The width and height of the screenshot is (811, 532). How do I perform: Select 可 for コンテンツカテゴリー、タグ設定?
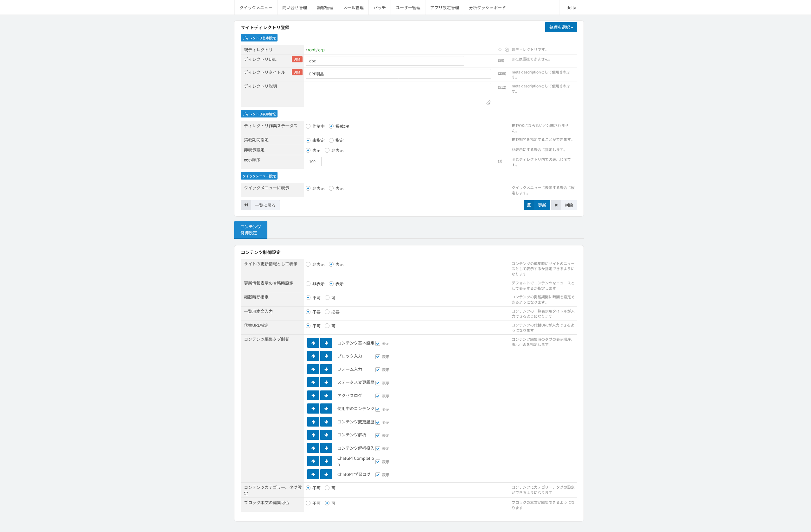click(327, 488)
